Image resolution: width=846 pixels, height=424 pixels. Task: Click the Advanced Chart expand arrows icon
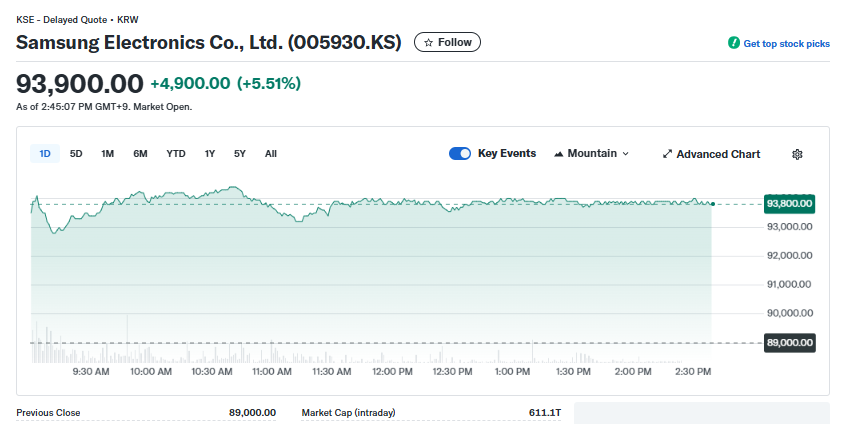click(x=667, y=154)
